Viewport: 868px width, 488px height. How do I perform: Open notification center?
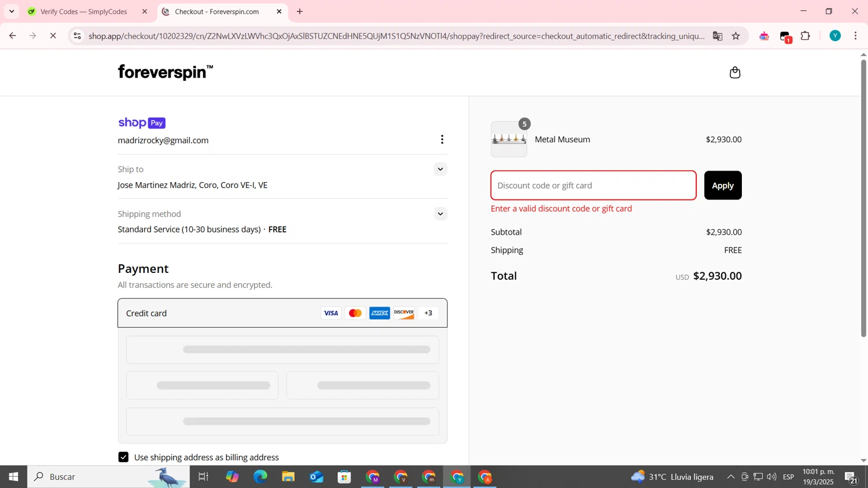click(x=851, y=478)
